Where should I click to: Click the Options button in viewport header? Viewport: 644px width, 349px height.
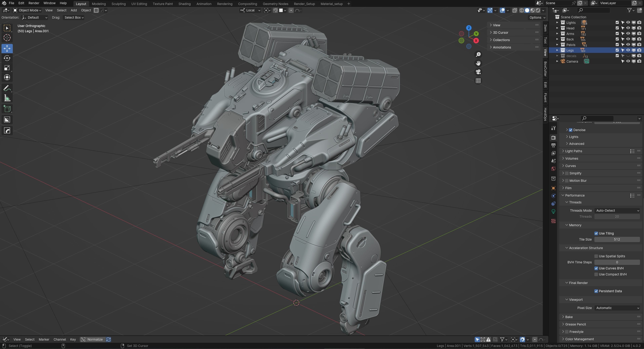(537, 17)
